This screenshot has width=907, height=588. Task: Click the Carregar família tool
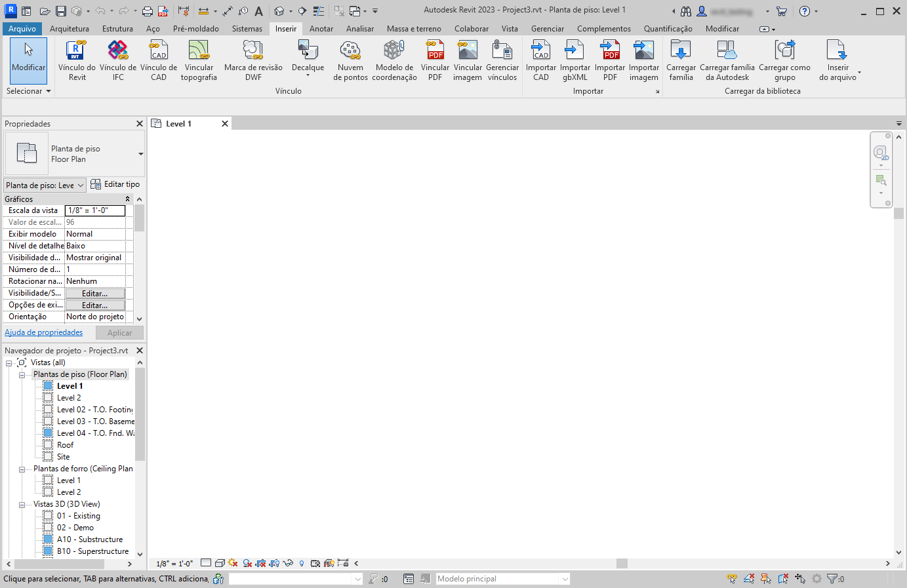click(x=681, y=61)
